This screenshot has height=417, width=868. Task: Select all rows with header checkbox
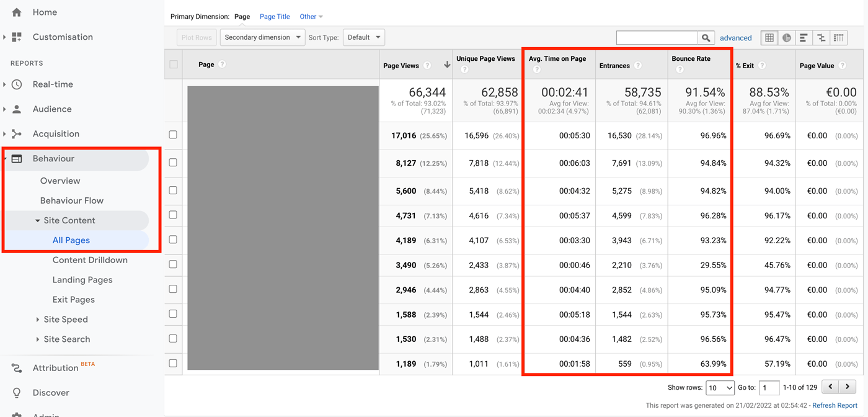(x=174, y=65)
